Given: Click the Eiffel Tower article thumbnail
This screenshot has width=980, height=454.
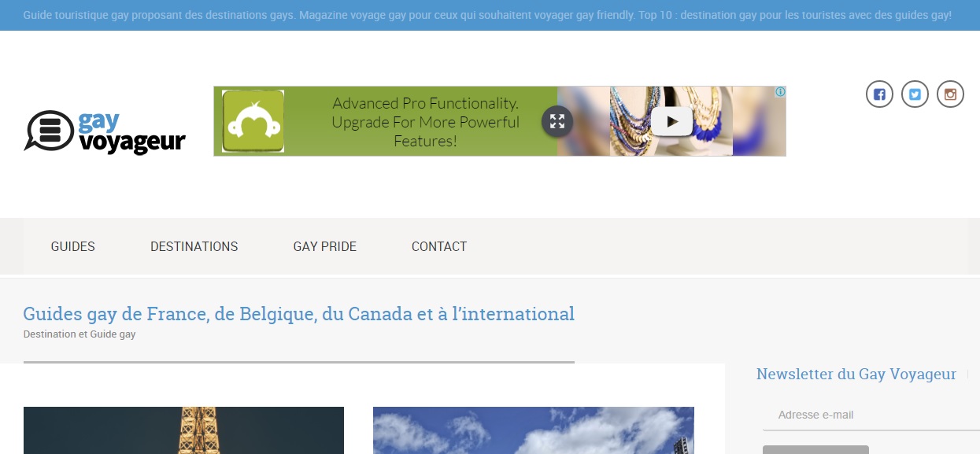Looking at the screenshot, I should tap(183, 430).
